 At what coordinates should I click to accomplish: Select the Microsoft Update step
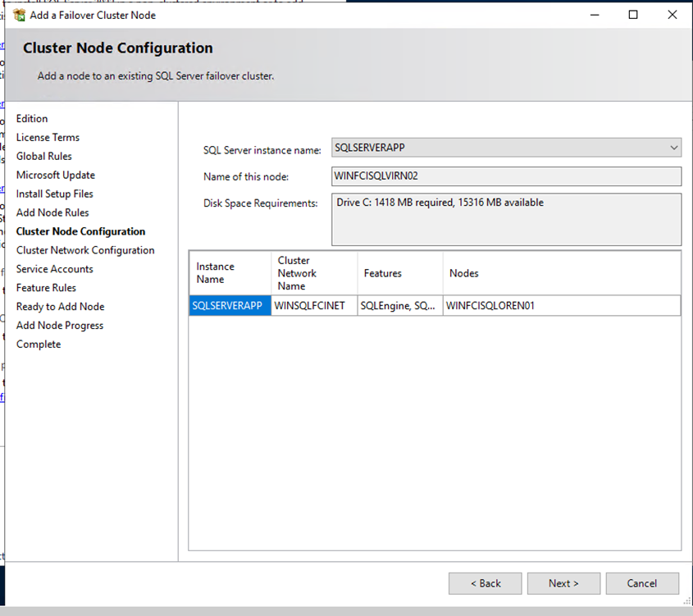point(55,176)
